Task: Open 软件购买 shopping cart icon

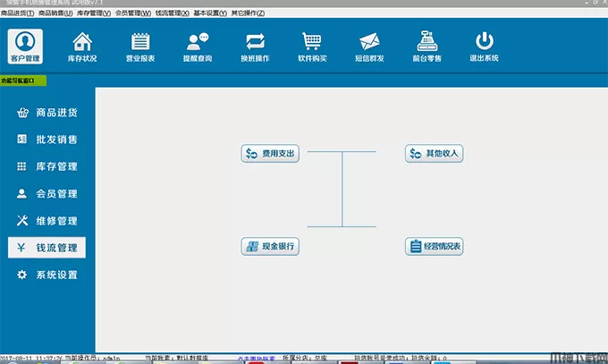Action: 312,47
